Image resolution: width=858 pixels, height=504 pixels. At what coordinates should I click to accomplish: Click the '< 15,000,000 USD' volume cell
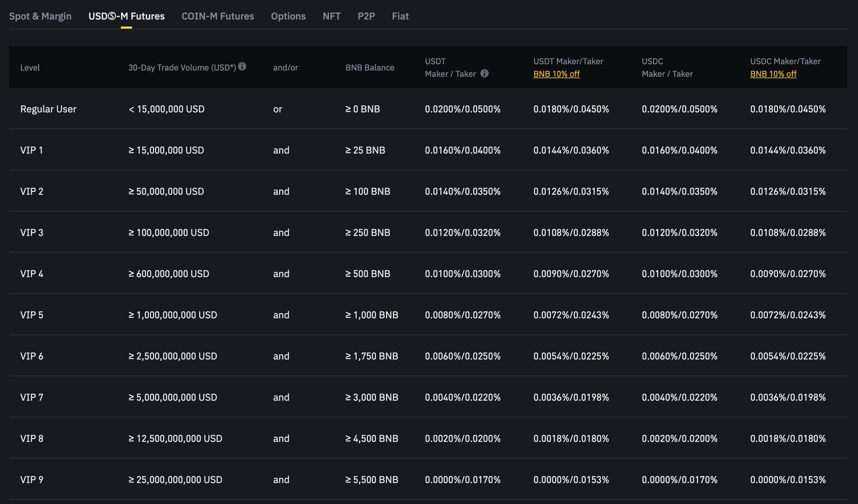click(x=167, y=109)
